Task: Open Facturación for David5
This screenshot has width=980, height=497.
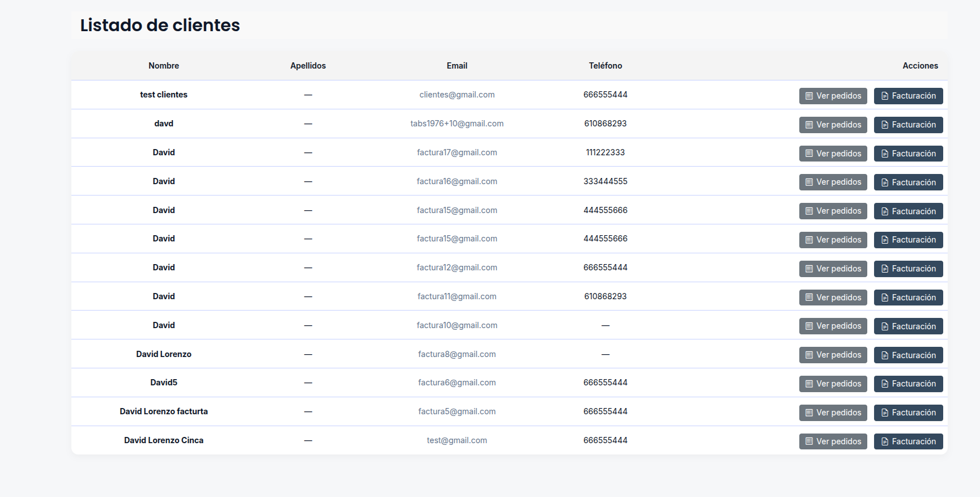Action: (x=908, y=384)
